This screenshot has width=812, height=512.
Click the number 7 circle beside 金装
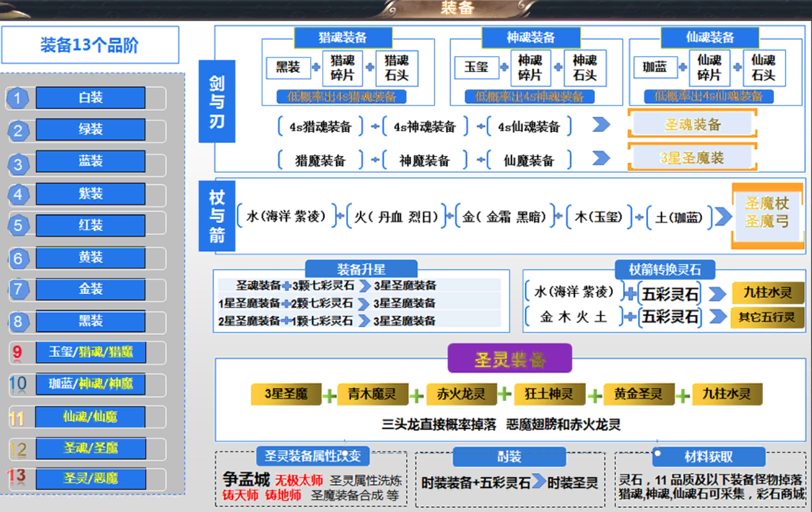tap(18, 289)
